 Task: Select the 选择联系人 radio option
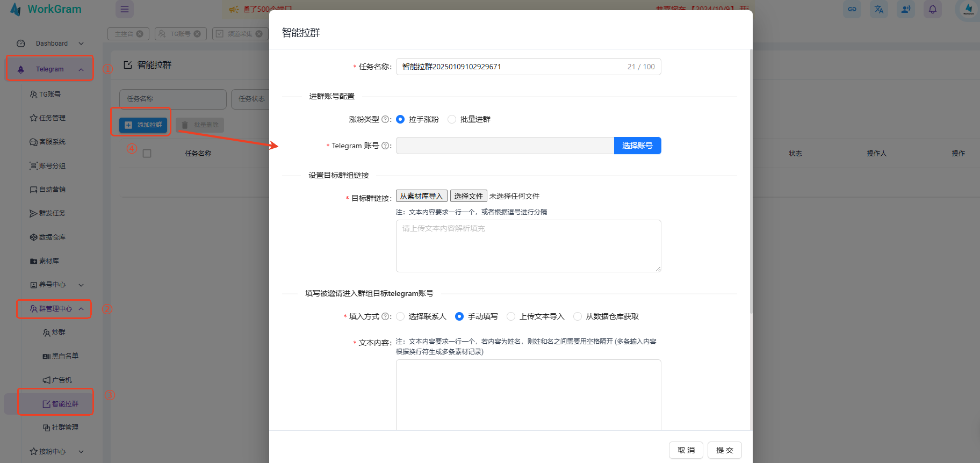tap(400, 316)
